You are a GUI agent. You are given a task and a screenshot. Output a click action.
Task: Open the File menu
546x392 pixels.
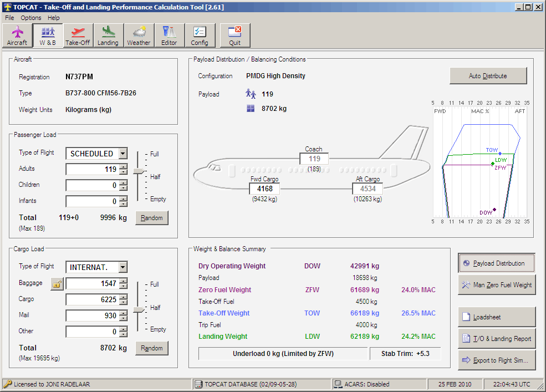(x=9, y=18)
